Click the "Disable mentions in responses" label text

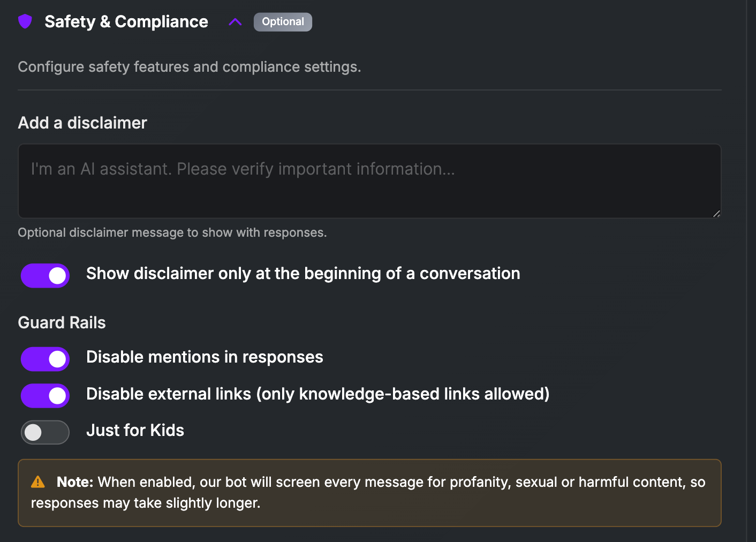[205, 357]
